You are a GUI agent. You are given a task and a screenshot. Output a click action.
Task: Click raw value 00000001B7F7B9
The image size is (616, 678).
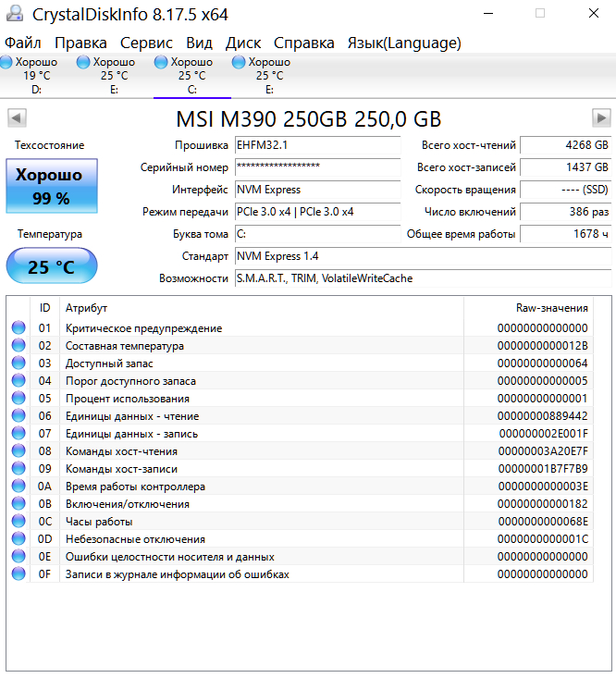coord(543,469)
